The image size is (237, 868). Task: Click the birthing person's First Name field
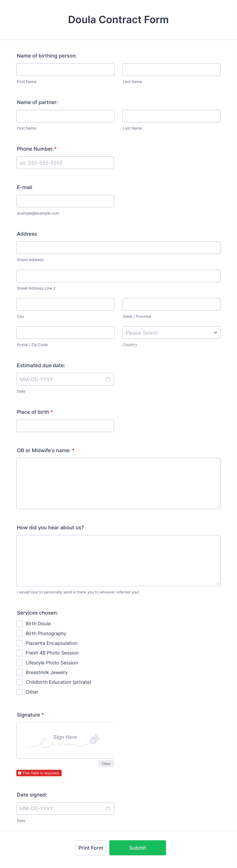point(65,69)
